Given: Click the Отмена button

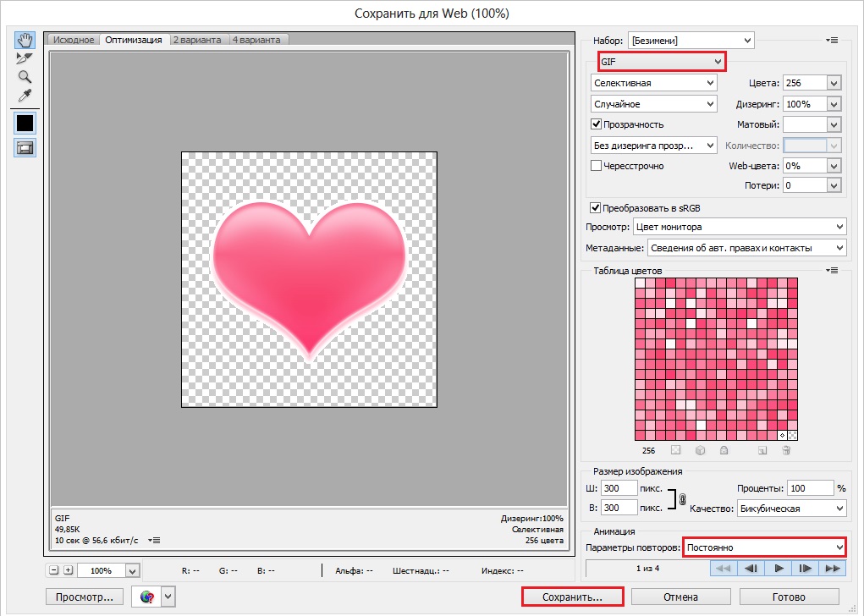Looking at the screenshot, I should [x=680, y=597].
